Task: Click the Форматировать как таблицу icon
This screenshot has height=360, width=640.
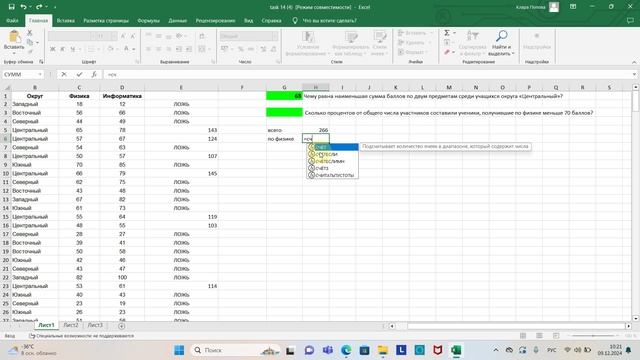Action: pyautogui.click(x=351, y=37)
